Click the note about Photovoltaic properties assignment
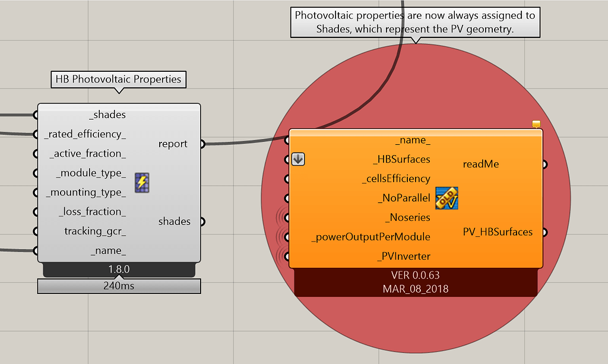The width and height of the screenshot is (608, 364). pos(416,22)
